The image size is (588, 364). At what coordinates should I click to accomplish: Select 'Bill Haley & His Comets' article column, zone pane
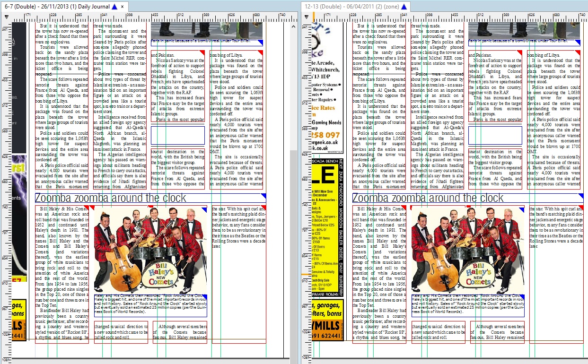(x=379, y=274)
